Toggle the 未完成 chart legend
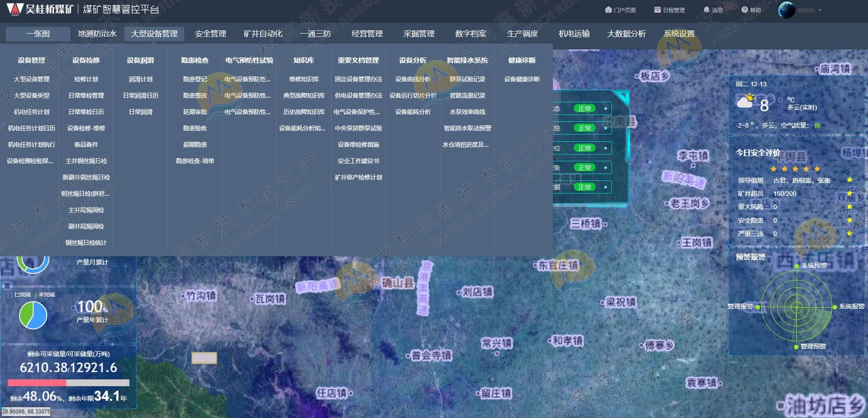This screenshot has height=418, width=868. (46, 294)
